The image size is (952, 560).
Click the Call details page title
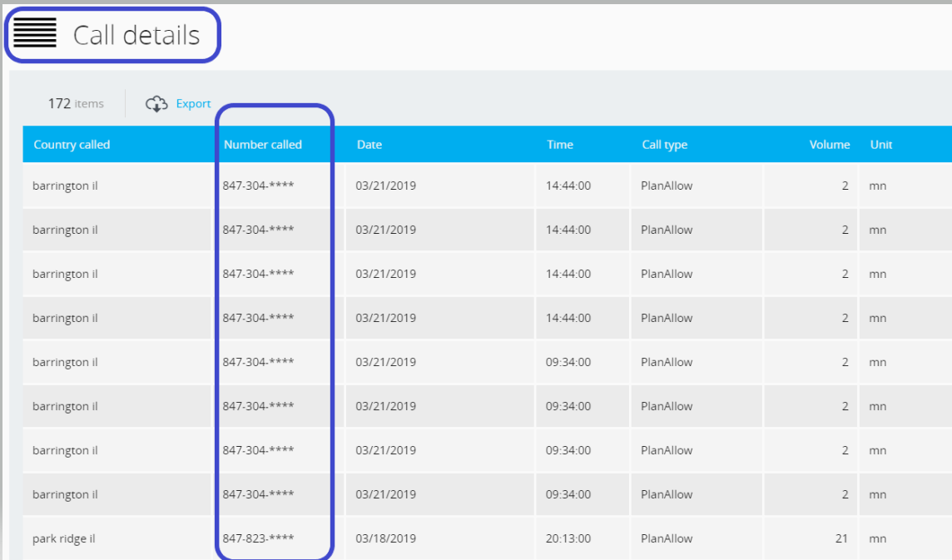136,35
